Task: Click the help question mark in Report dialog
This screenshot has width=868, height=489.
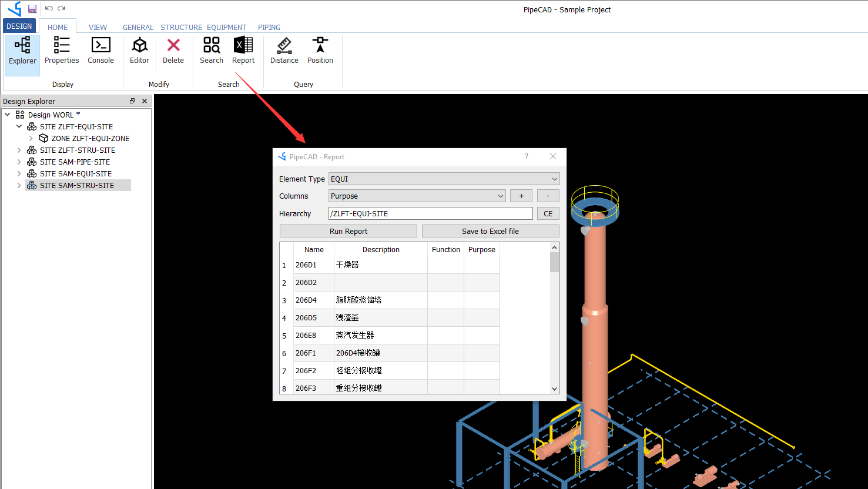Action: (x=527, y=156)
